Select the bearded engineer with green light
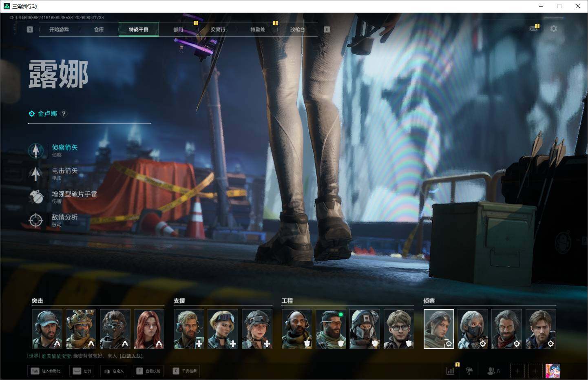588x380 pixels. (331, 329)
